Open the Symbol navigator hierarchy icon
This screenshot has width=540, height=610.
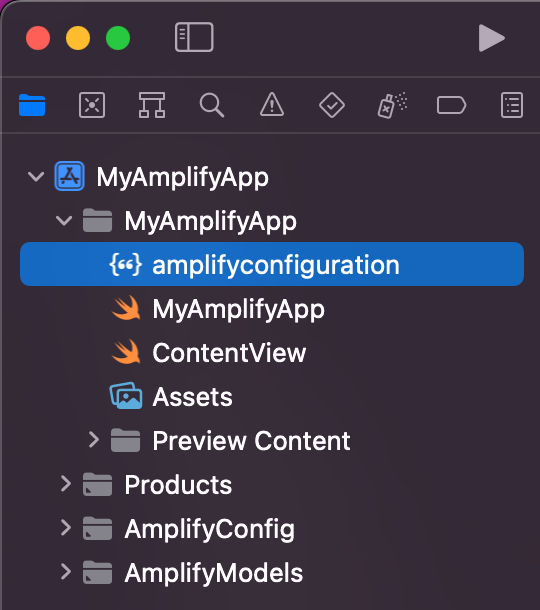152,105
